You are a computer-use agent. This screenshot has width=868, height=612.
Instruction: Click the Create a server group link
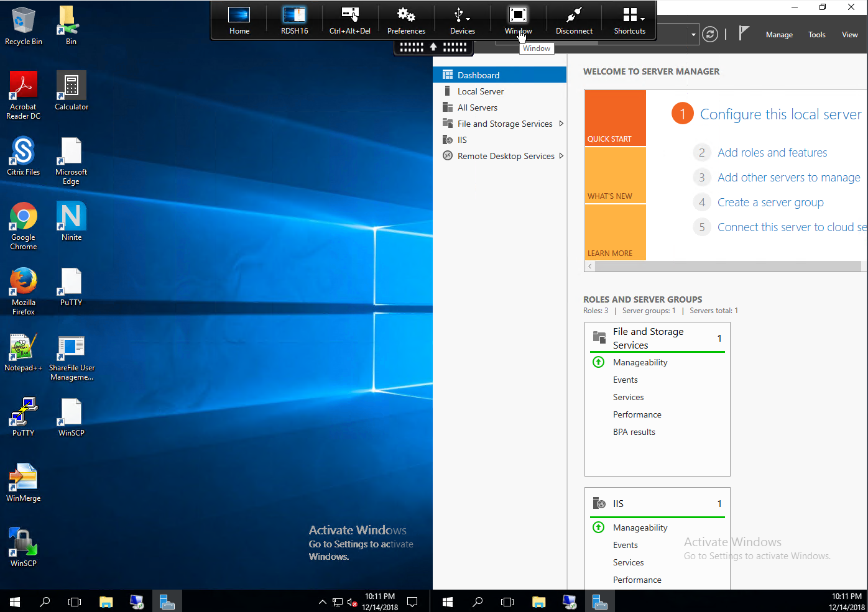(770, 203)
